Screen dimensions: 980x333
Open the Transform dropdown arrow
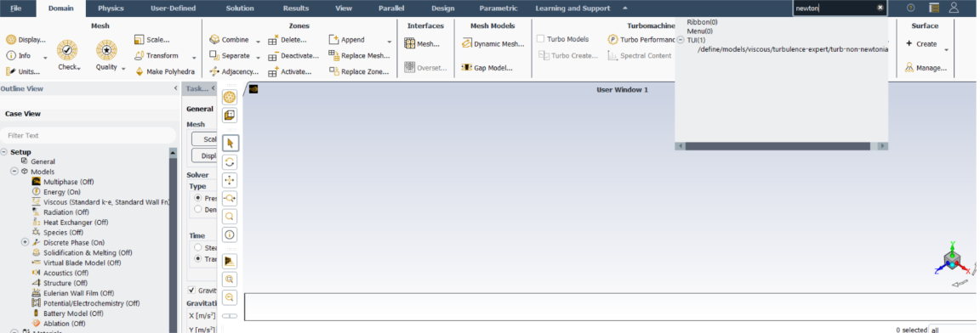194,57
